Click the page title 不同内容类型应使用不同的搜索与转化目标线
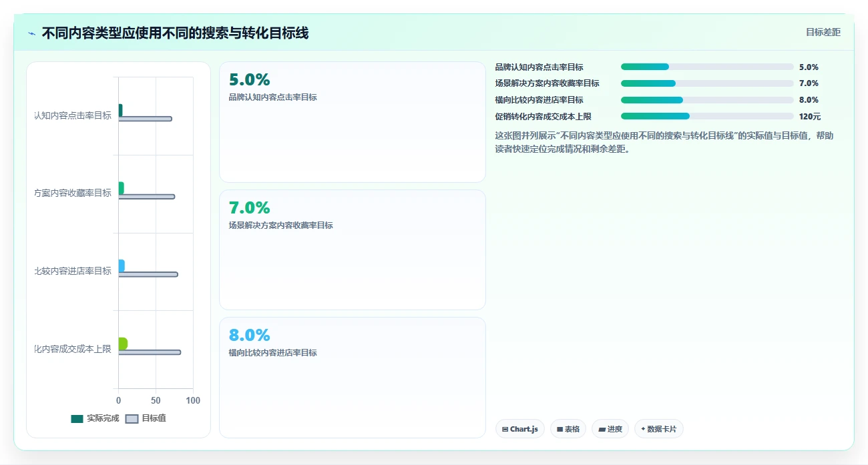The height and width of the screenshot is (465, 868). (x=175, y=33)
